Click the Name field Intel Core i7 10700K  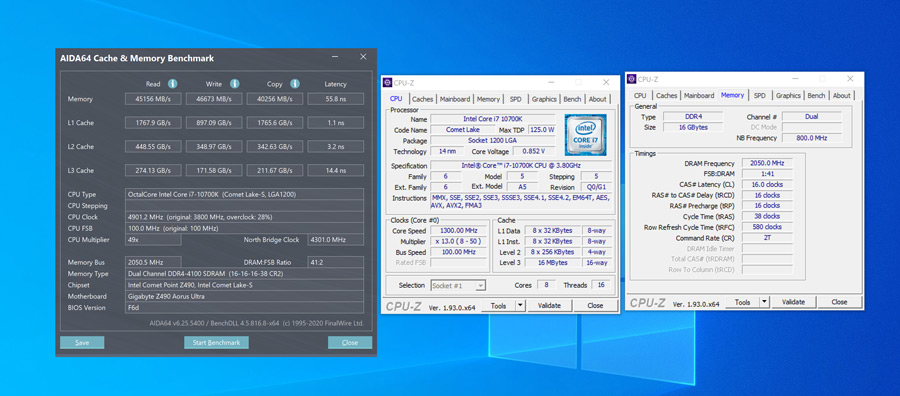(493, 119)
